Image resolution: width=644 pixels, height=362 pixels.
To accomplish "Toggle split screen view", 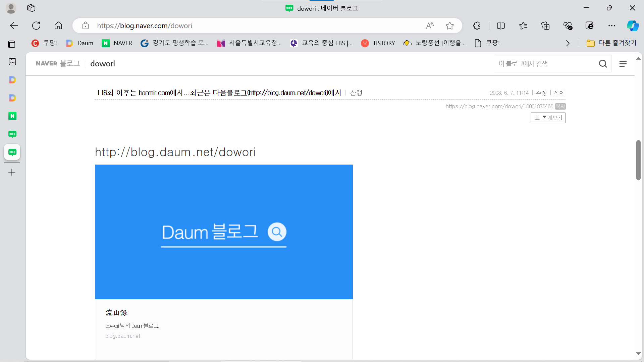I will pyautogui.click(x=501, y=26).
